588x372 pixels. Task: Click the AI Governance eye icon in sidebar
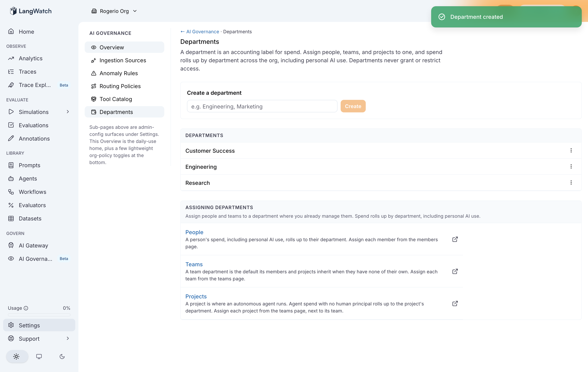pyautogui.click(x=11, y=259)
